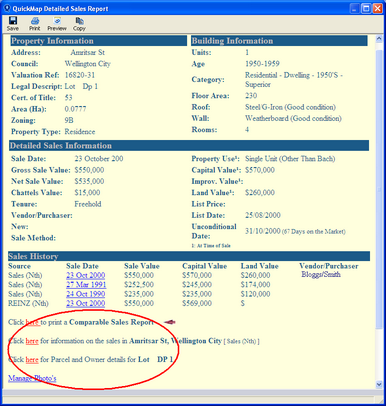386x406 pixels.
Task: Click valuation reference 16820-31
Action: 80,75
